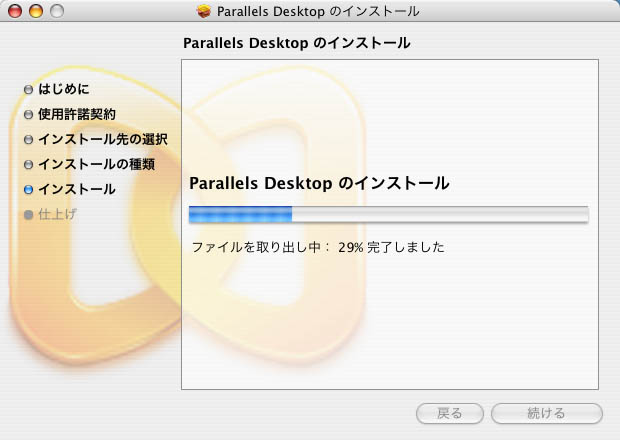Close the installer with the red button
Image resolution: width=620 pixels, height=440 pixels.
coord(15,11)
